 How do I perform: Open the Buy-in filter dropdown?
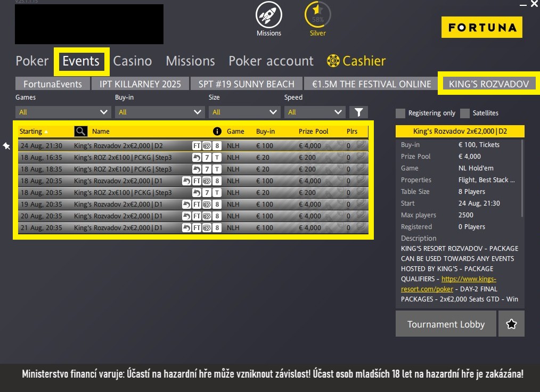(160, 112)
